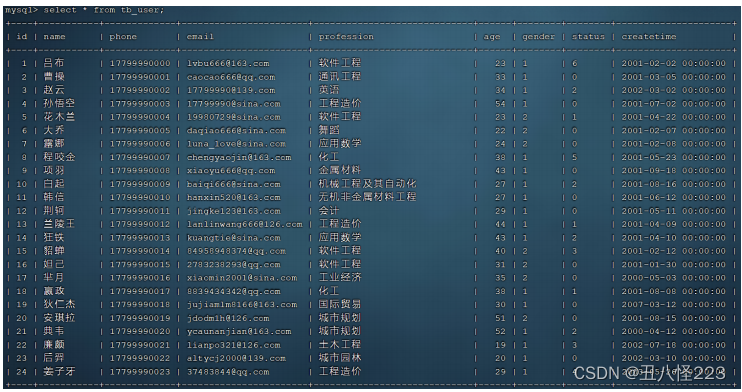Select the name cell 妲己
The width and height of the screenshot is (742, 392).
pos(53,264)
